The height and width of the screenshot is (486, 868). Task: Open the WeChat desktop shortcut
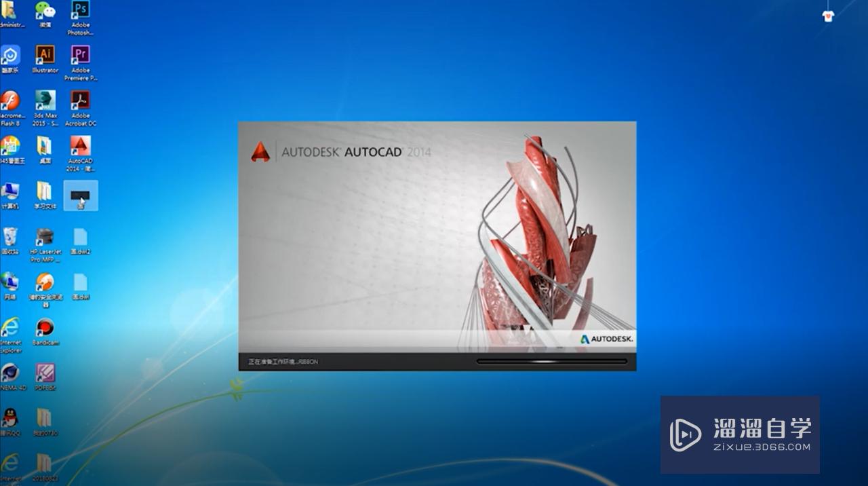click(x=45, y=14)
